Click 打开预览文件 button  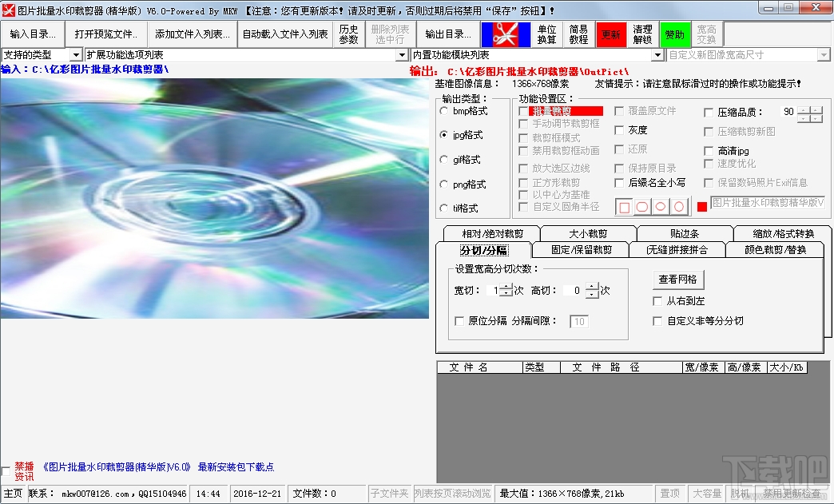coord(105,34)
